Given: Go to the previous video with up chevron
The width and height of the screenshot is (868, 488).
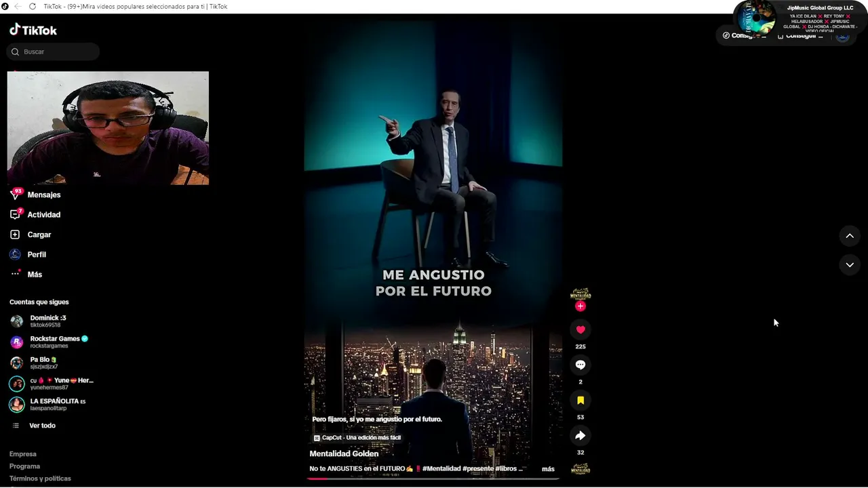Looking at the screenshot, I should [850, 236].
